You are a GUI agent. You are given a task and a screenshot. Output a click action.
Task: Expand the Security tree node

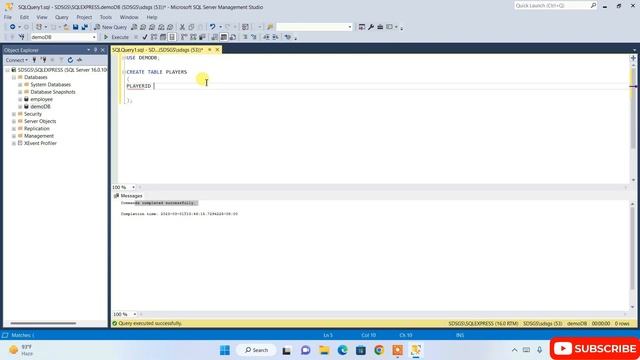coord(14,114)
